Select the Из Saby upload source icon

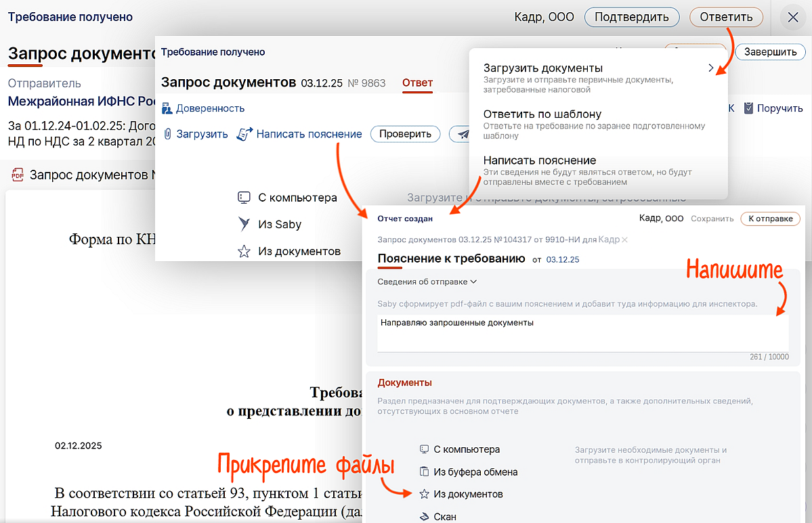coord(244,225)
